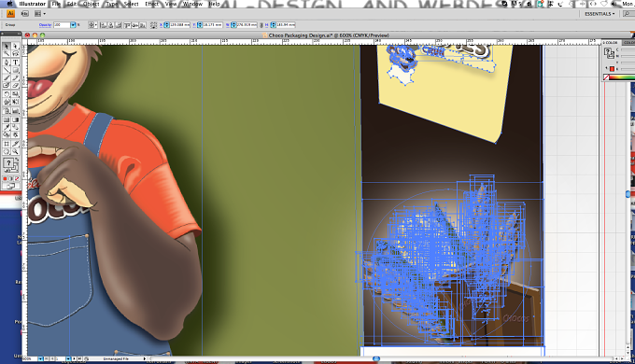Select the Blend tool
635x364 pixels.
(x=15, y=127)
